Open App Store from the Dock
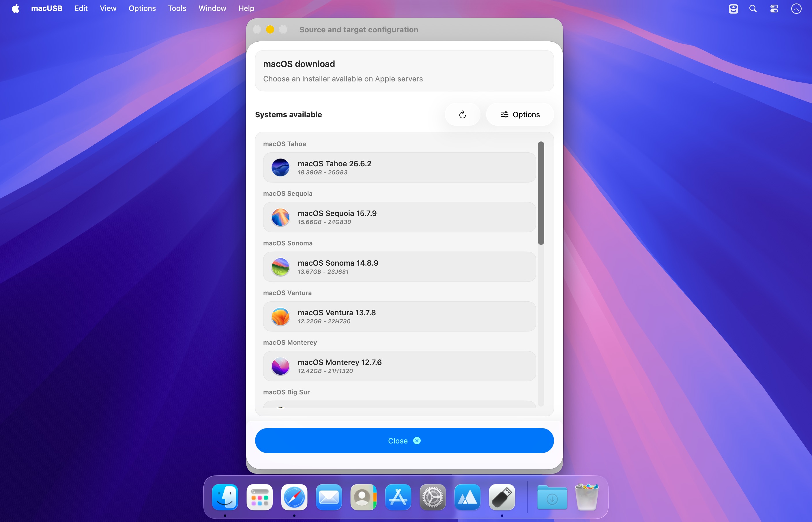This screenshot has height=522, width=812. tap(398, 497)
